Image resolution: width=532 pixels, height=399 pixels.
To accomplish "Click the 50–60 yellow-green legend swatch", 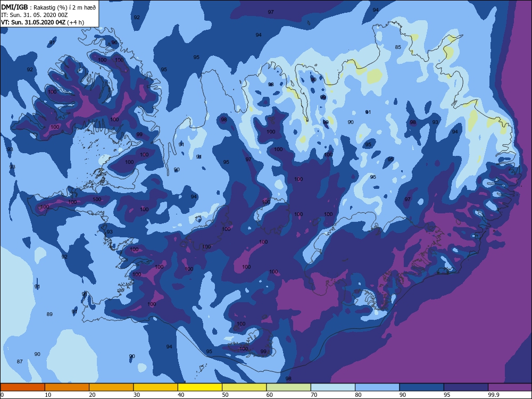I will point(244,387).
